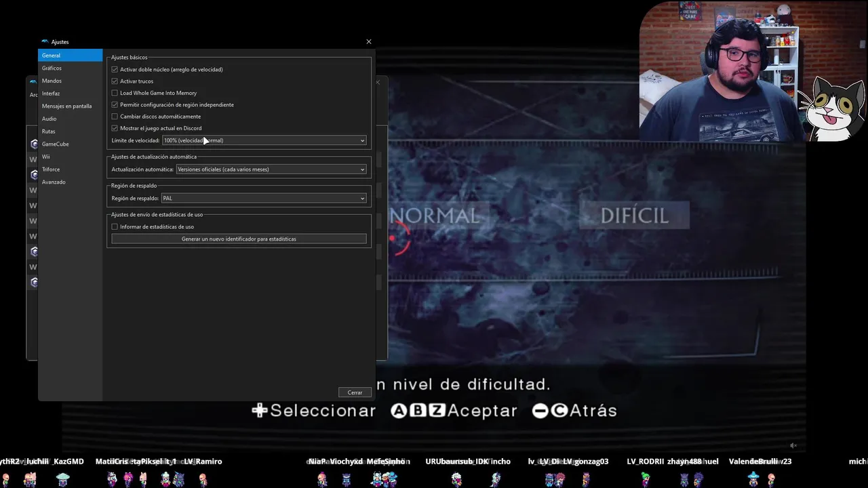This screenshot has width=868, height=488.
Task: Click the minus button prompt icon
Action: 540,411
